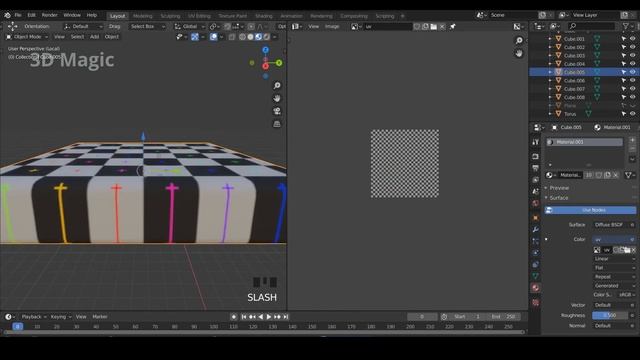640x360 pixels.
Task: Click the timeline horizontal scrollbar
Action: [264, 332]
